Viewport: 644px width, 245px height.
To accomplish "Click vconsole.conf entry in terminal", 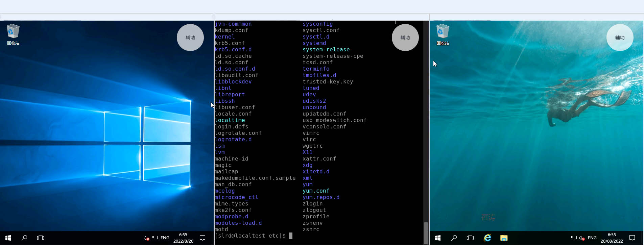I will click(325, 127).
